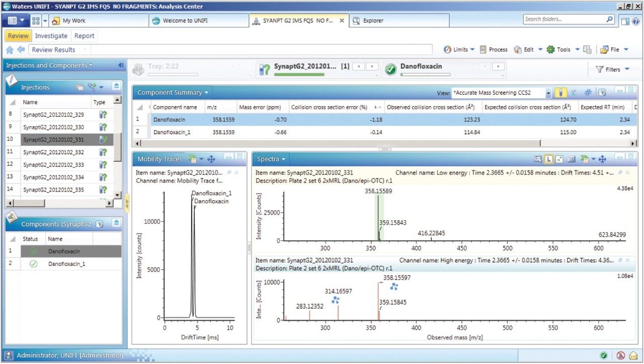This screenshot has height=364, width=644.
Task: Select Danofloxacin_1 in the Components list
Action: (67, 263)
